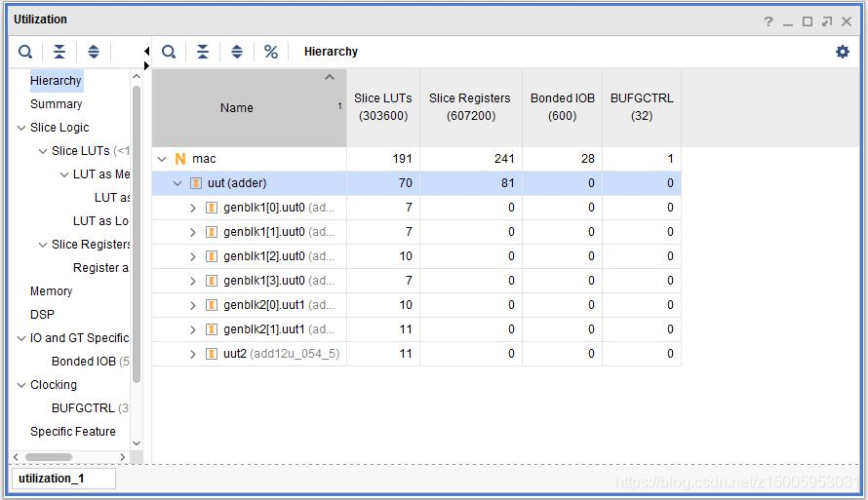Viewport: 868px width, 500px height.
Task: Click search icon in Hierarchy table toolbar
Action: point(169,52)
